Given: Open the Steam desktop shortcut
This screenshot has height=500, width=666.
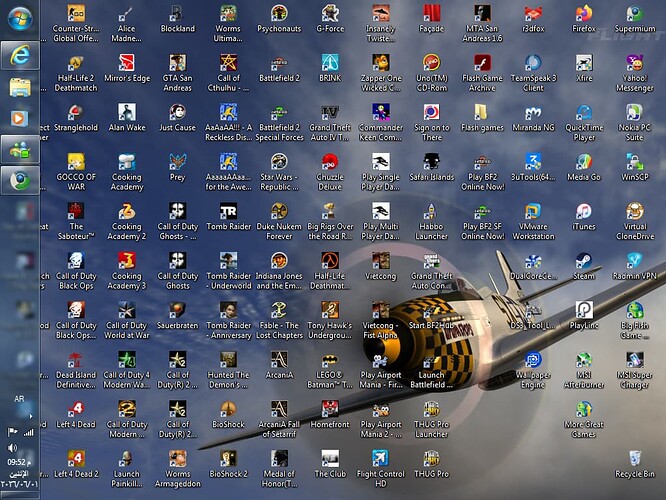Looking at the screenshot, I should 584,267.
